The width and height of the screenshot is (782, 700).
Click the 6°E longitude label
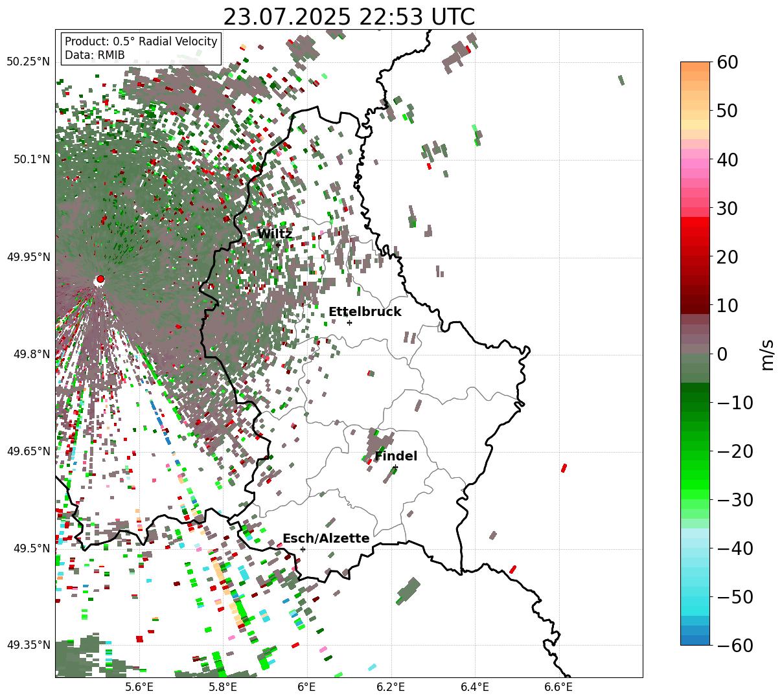click(306, 687)
